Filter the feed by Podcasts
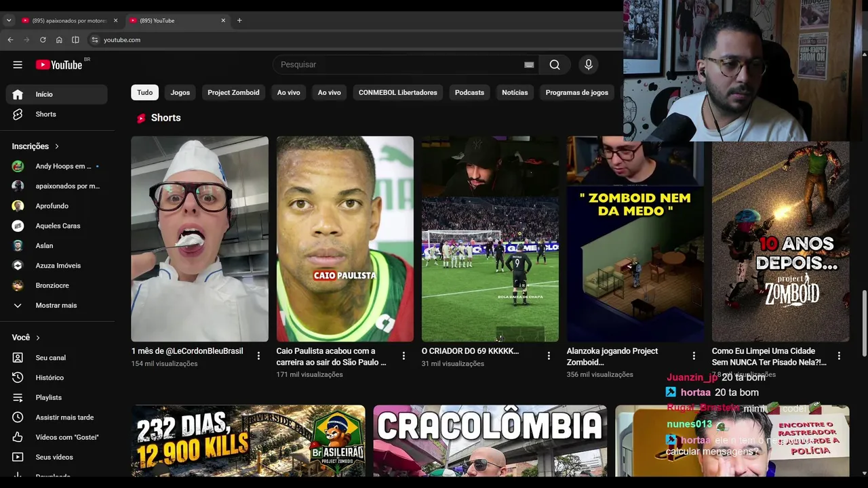The width and height of the screenshot is (868, 488). [469, 92]
